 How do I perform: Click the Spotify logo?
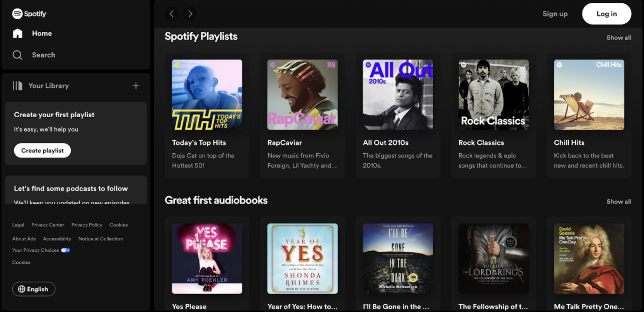click(x=29, y=14)
